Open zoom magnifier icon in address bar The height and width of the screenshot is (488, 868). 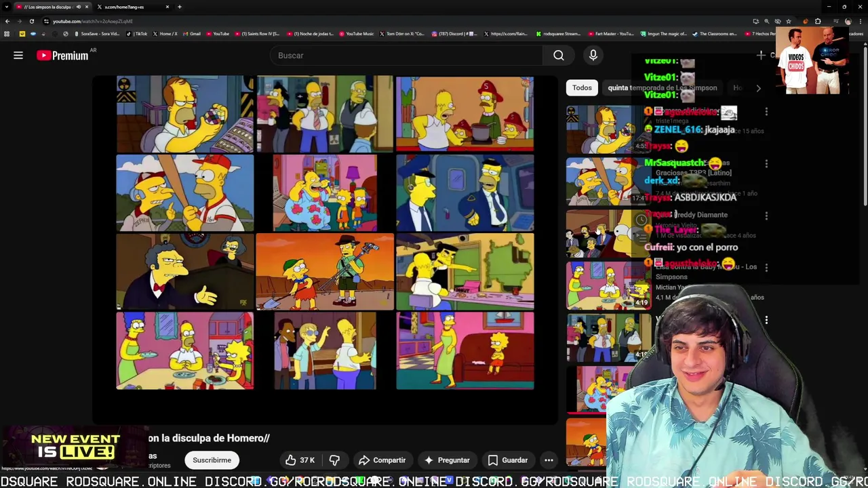pyautogui.click(x=767, y=21)
